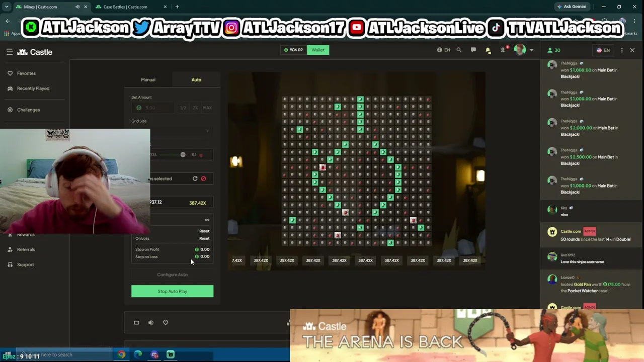Click Lionze0 username in chat

pos(568,278)
